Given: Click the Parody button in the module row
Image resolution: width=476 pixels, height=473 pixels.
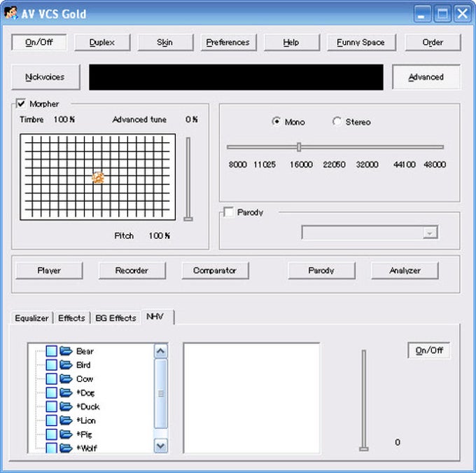Looking at the screenshot, I should pyautogui.click(x=321, y=270).
